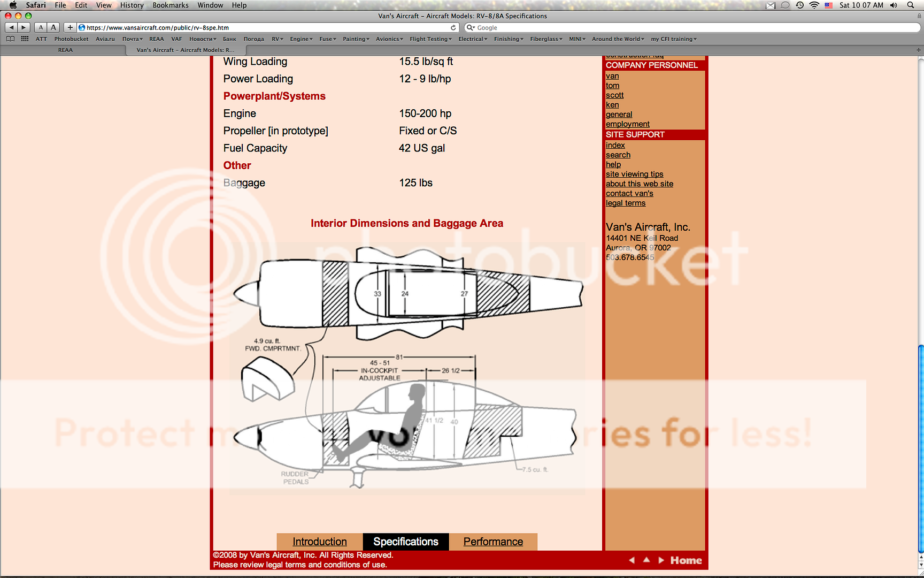This screenshot has height=578, width=924.
Task: Open the 'contact van's' link
Action: (629, 193)
